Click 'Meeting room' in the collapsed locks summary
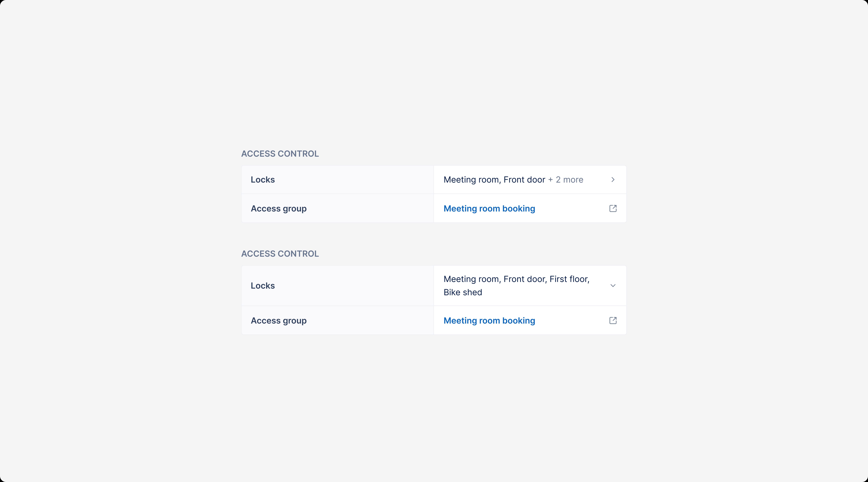Image resolution: width=868 pixels, height=482 pixels. pyautogui.click(x=471, y=180)
